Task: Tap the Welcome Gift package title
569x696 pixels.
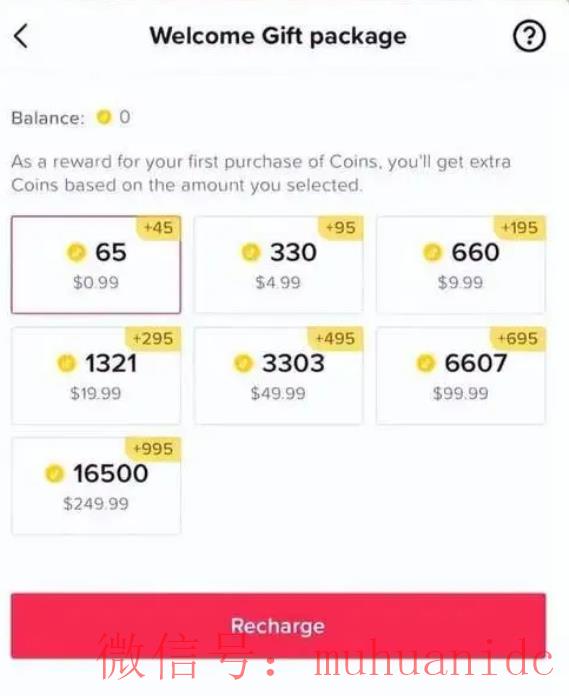Action: (x=278, y=36)
